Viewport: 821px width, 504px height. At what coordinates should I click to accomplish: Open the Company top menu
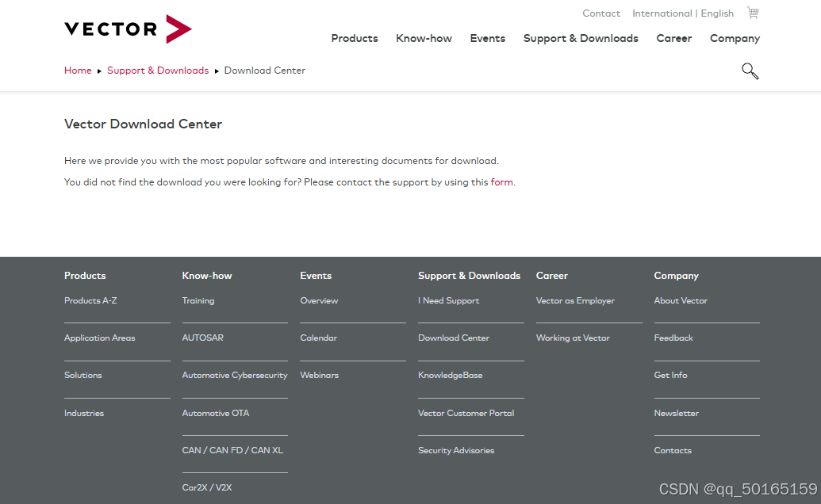735,39
